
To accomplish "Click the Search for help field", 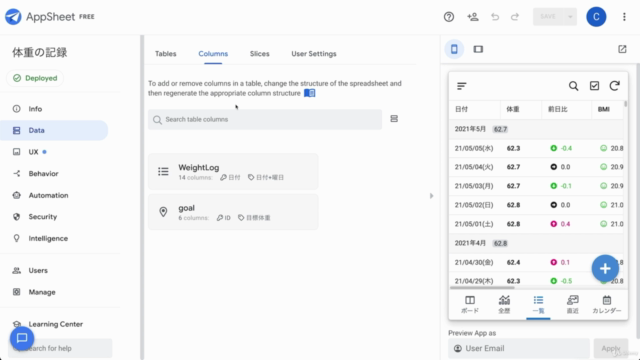I will [60, 348].
